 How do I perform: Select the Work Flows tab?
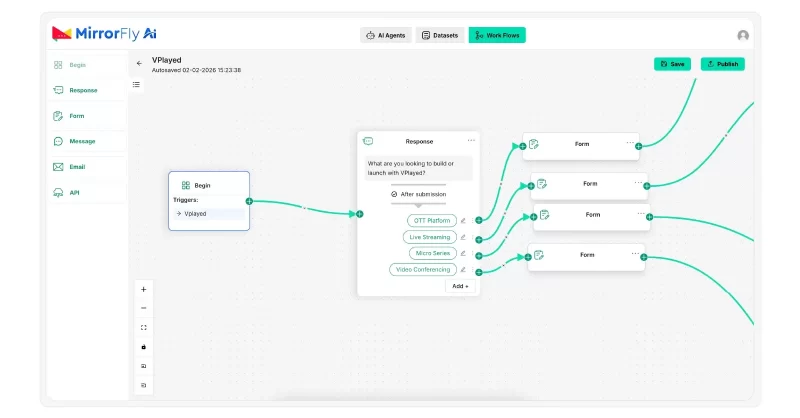[497, 35]
